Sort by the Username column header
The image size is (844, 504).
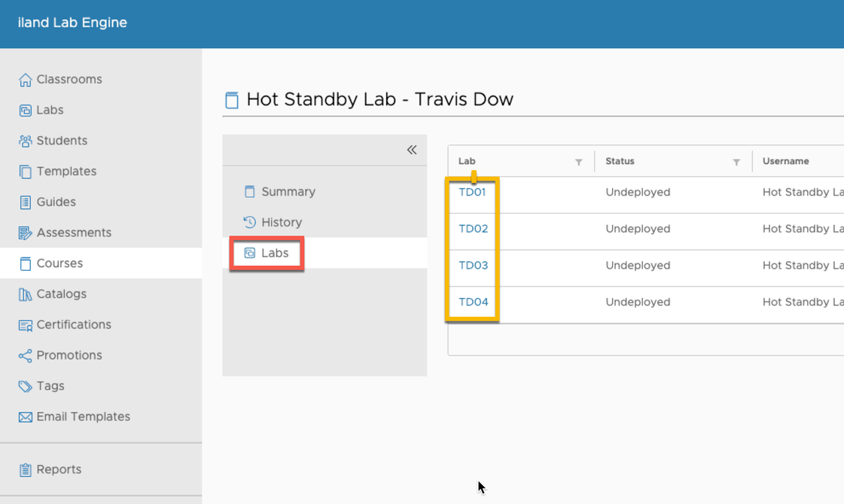point(785,161)
